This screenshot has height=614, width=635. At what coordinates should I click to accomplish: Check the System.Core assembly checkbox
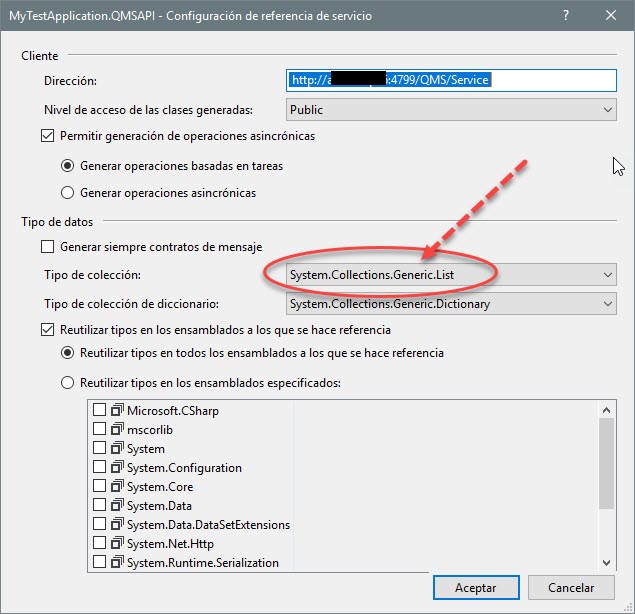pos(99,486)
